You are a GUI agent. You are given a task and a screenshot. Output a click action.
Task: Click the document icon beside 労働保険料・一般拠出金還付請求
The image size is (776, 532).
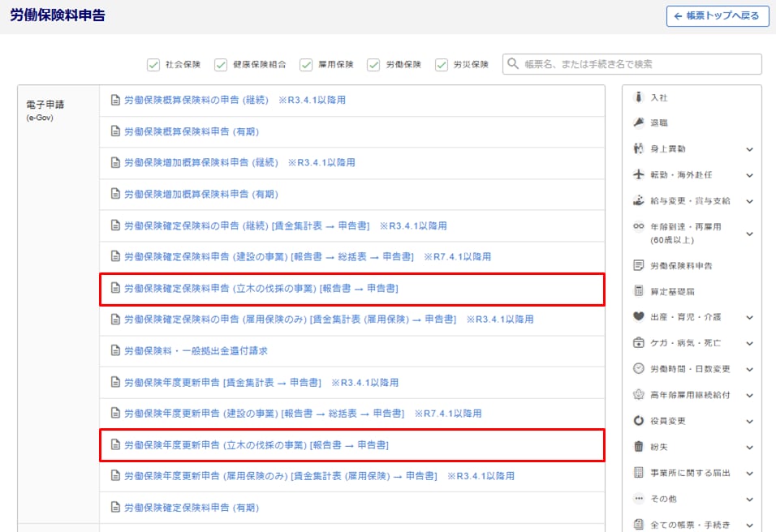coord(115,351)
